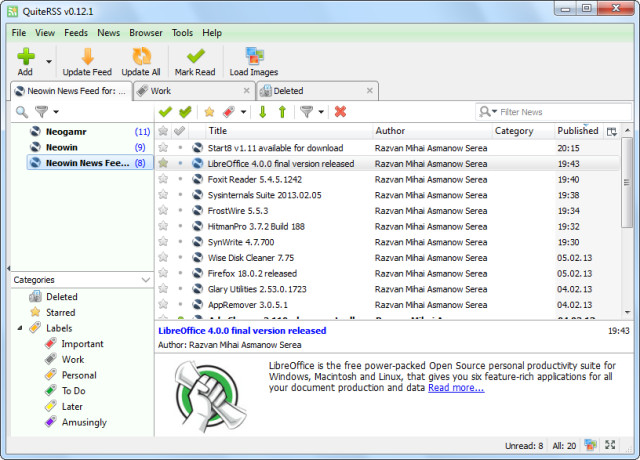The image size is (640, 460).
Task: Toggle read dot on Wise Disk Cleaner row
Action: point(180,257)
